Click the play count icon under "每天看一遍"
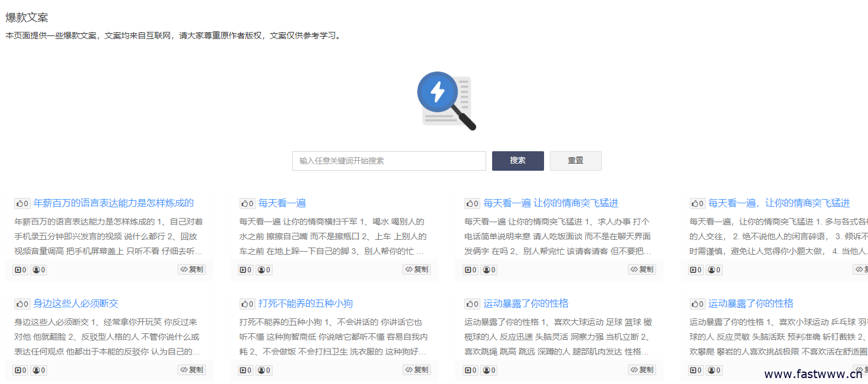Screen dimensions: 868x384 click(x=245, y=270)
